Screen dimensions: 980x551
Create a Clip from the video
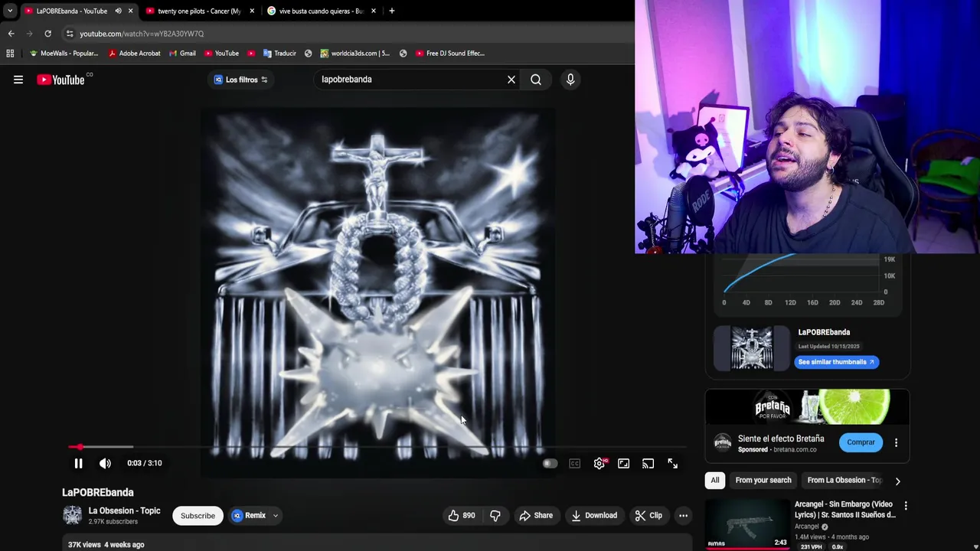(x=649, y=516)
